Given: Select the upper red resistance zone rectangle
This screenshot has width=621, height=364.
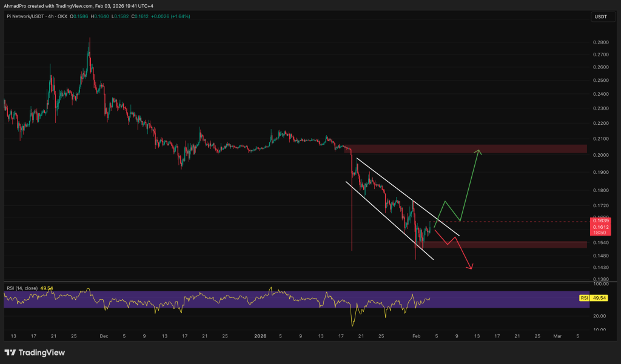Looking at the screenshot, I should click(467, 149).
